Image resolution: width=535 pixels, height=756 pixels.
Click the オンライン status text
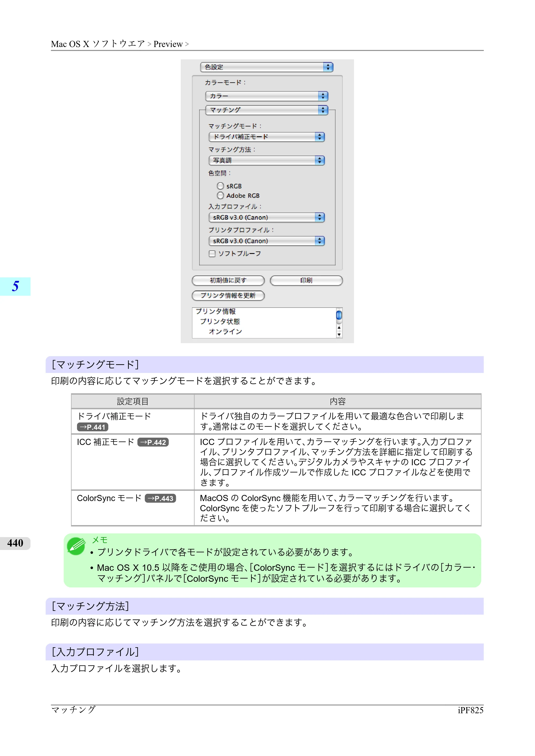click(x=225, y=332)
